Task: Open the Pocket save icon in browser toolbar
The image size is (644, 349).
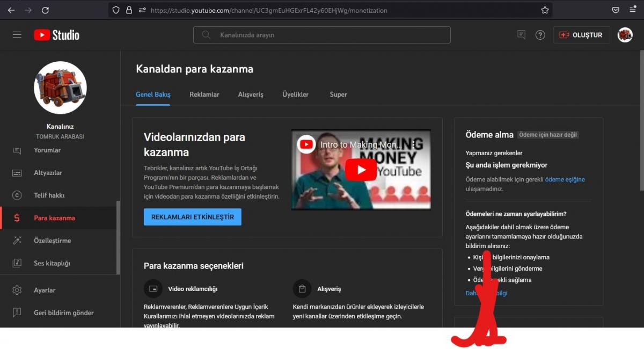Action: [616, 10]
